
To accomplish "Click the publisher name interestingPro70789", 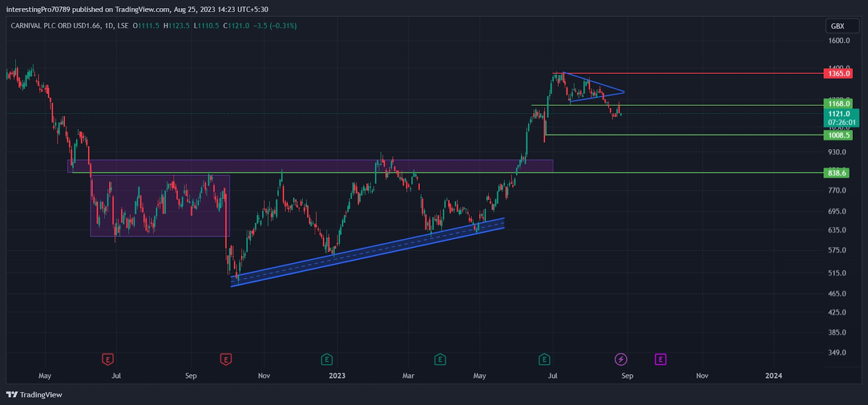I will coord(38,9).
